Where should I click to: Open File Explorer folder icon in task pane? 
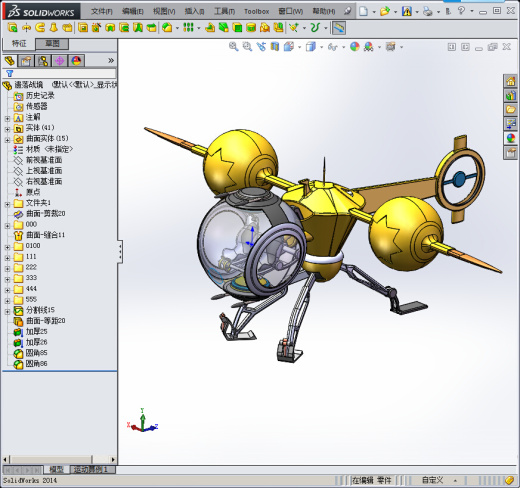click(x=510, y=110)
